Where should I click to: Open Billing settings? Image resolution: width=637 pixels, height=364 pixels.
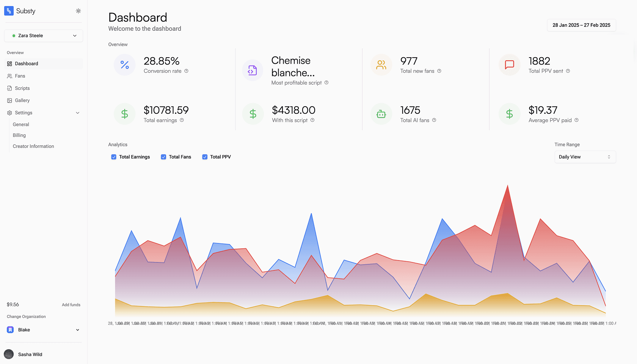[19, 135]
